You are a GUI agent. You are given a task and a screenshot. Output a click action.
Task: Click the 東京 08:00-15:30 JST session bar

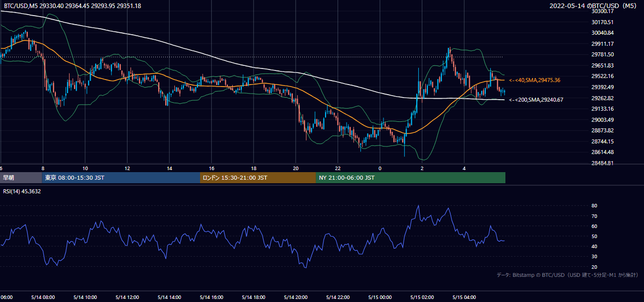click(121, 178)
